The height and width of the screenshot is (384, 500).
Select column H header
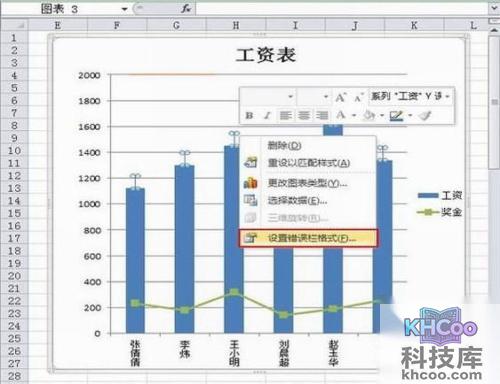pos(236,25)
